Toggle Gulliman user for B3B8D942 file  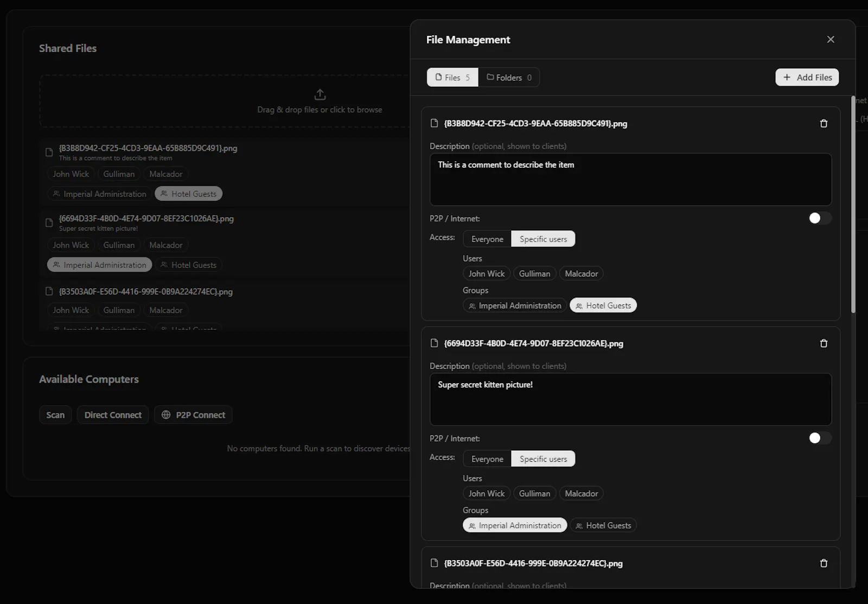point(534,274)
